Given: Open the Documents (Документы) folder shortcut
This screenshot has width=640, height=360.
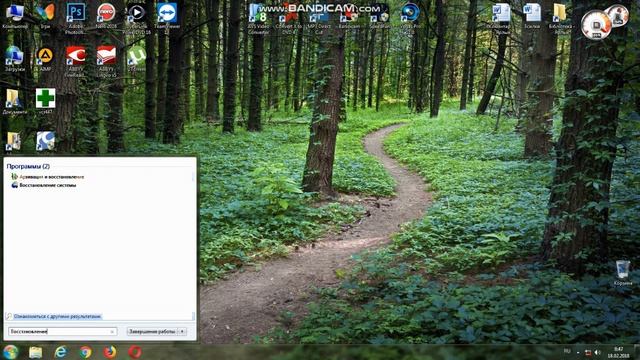Looking at the screenshot, I should pos(15,101).
